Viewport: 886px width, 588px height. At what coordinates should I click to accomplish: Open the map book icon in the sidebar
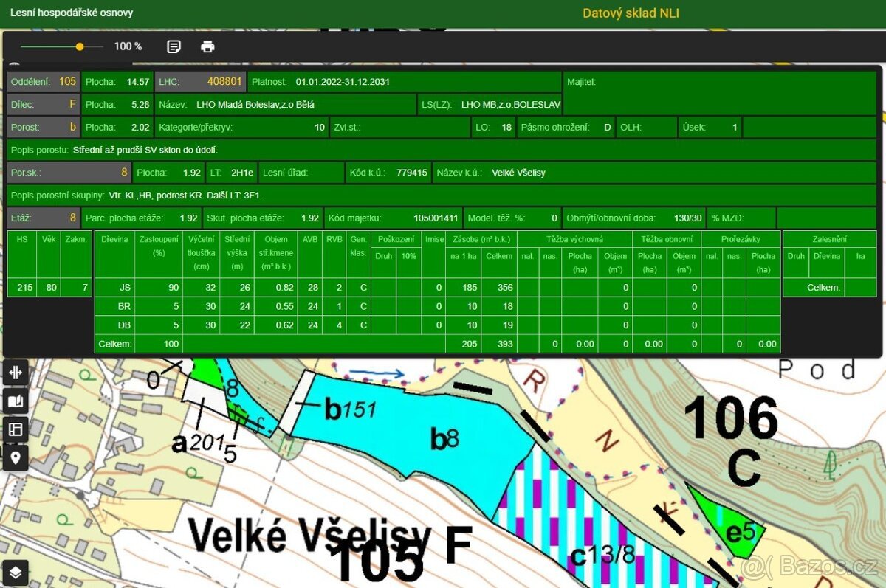[x=16, y=401]
